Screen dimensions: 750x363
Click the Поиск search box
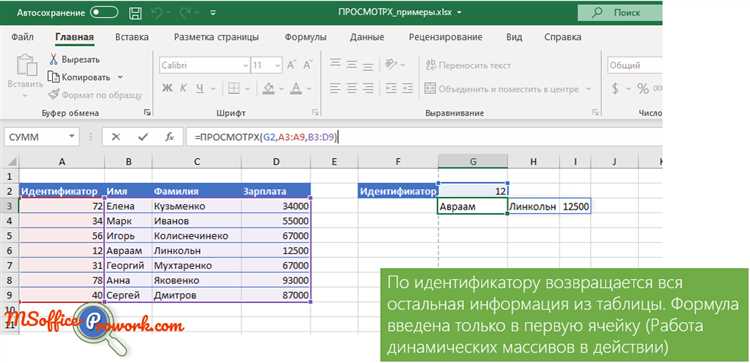pos(619,13)
